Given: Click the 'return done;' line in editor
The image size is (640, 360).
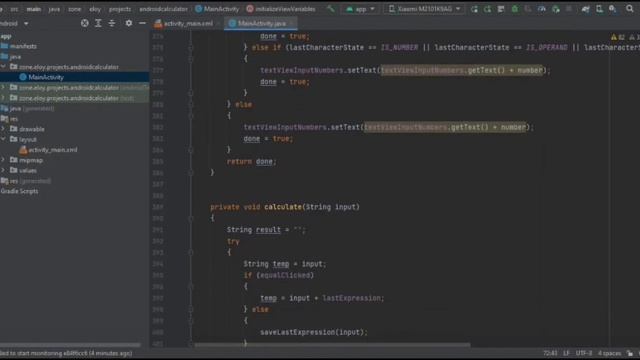Looking at the screenshot, I should tap(251, 162).
